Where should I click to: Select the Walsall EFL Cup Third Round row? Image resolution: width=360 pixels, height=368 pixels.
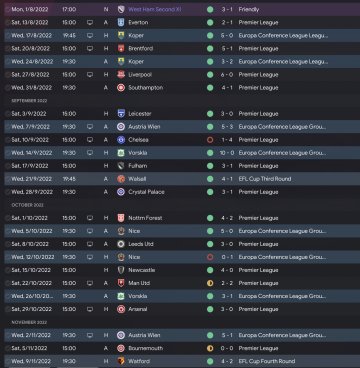click(x=182, y=179)
